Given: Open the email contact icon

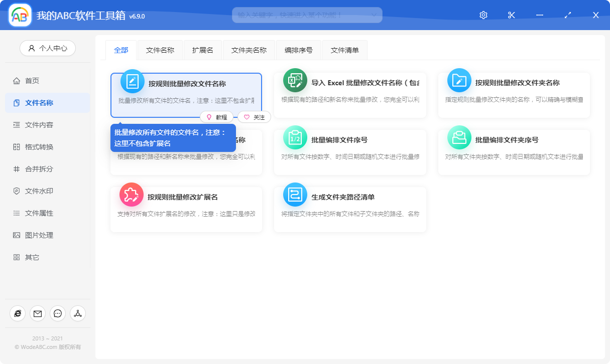Looking at the screenshot, I should (38, 313).
